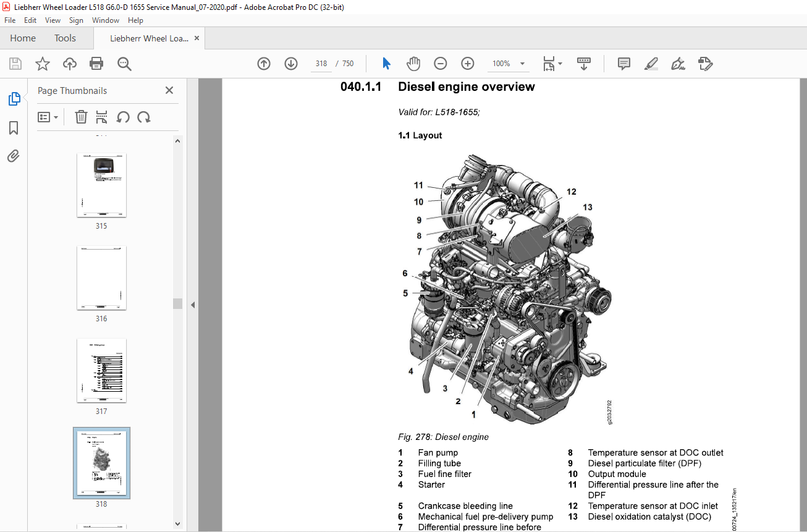Open the Attachments paperclip panel
Image resolution: width=807 pixels, height=532 pixels.
(x=14, y=156)
